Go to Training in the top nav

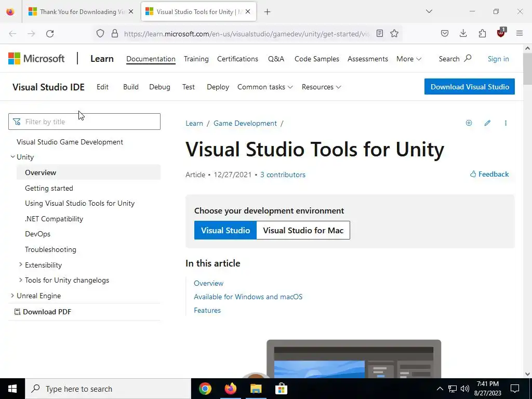point(196,59)
